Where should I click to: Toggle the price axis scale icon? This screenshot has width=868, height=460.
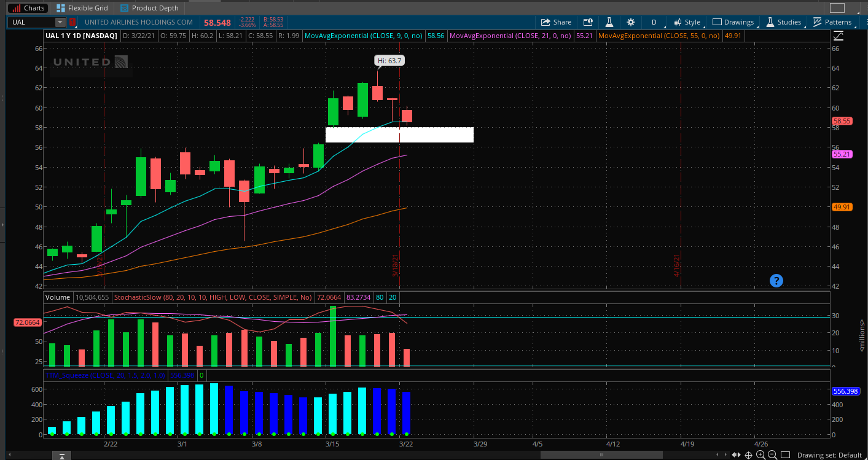[x=839, y=36]
